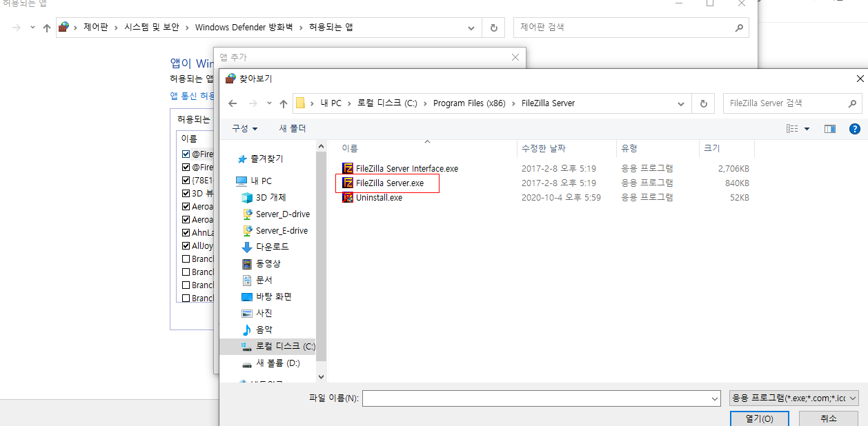868x426 pixels.
Task: Select 내 PC in the navigation pane
Action: (254, 181)
